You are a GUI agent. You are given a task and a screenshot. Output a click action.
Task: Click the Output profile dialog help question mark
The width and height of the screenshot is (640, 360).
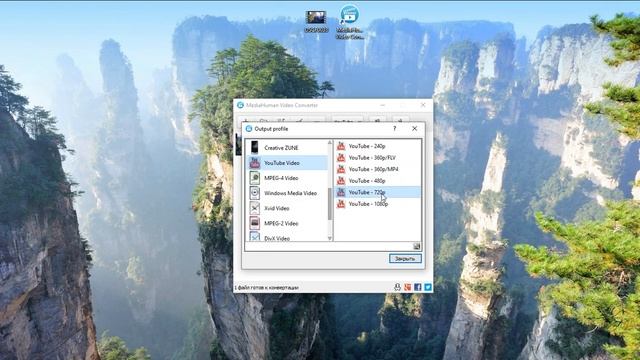click(395, 129)
